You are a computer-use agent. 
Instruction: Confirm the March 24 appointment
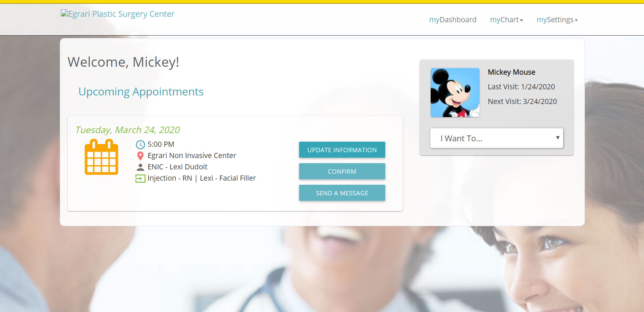pos(342,171)
